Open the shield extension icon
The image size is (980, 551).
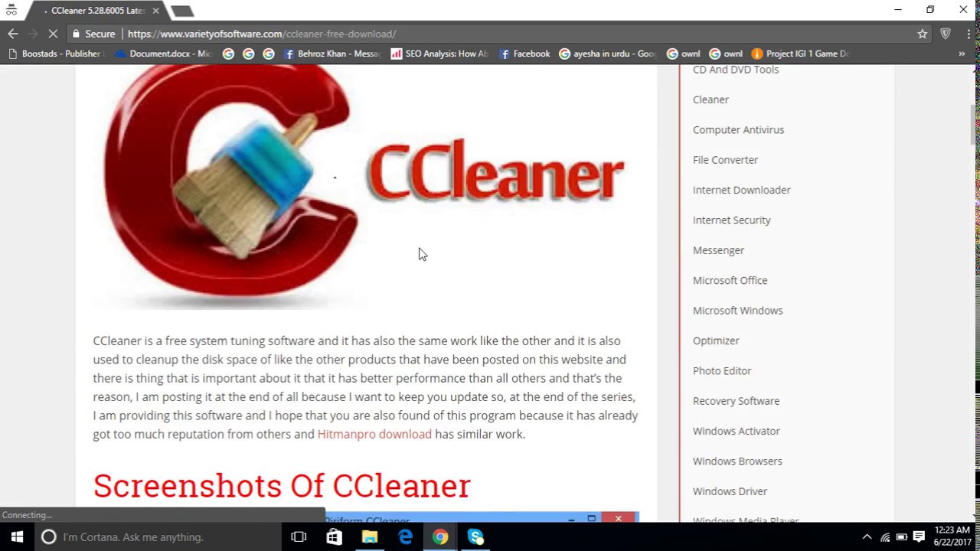click(946, 34)
